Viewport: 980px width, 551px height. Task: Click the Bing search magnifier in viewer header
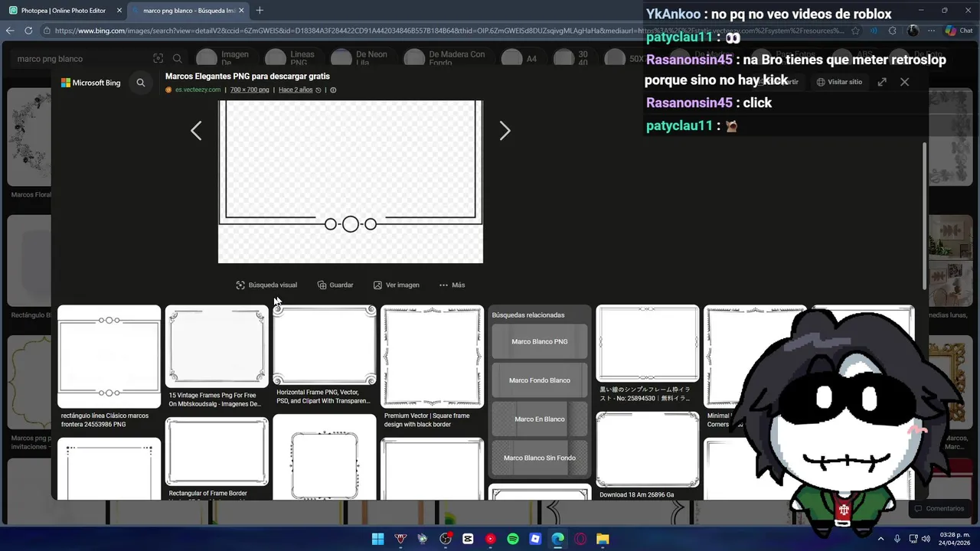click(x=141, y=83)
